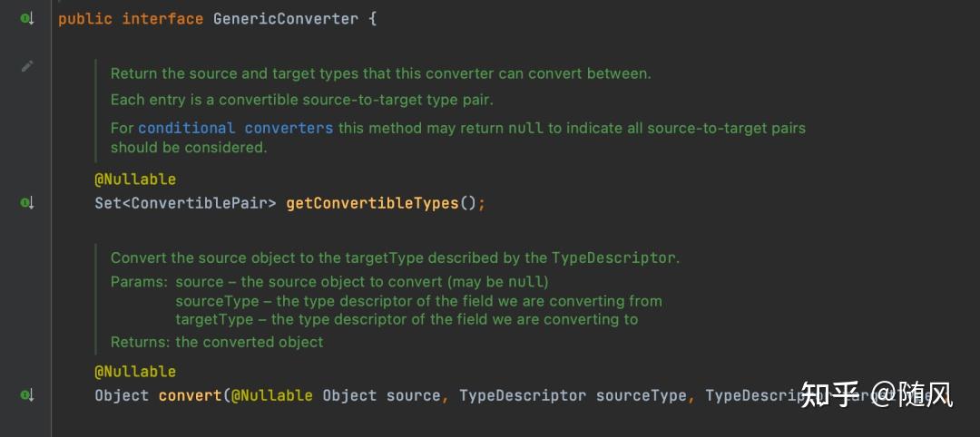The width and height of the screenshot is (980, 437).
Task: Click implementations gutter icon beside GenericConverter interface
Action: pyautogui.click(x=27, y=18)
